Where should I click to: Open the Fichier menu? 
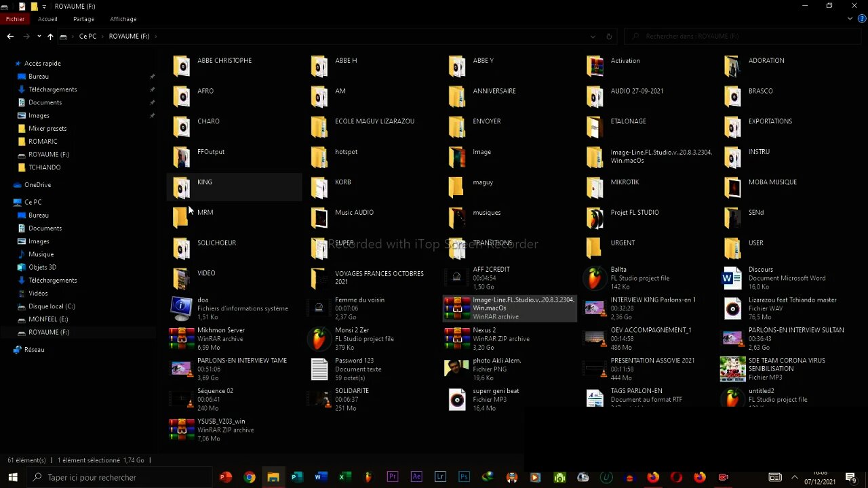click(15, 19)
